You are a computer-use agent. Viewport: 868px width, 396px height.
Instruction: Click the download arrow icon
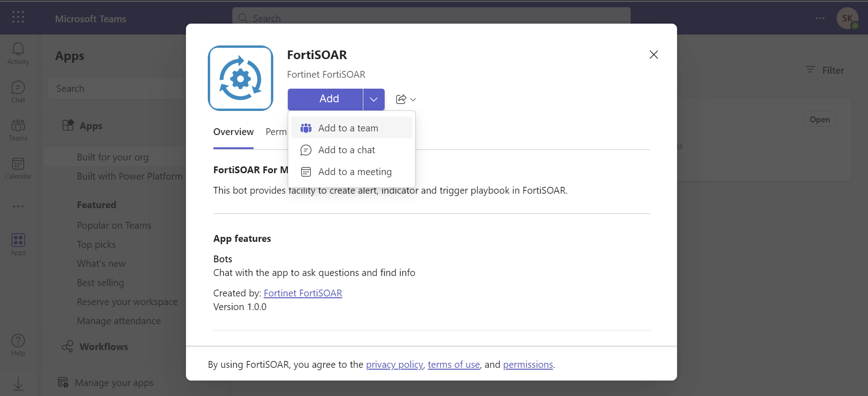coord(18,384)
